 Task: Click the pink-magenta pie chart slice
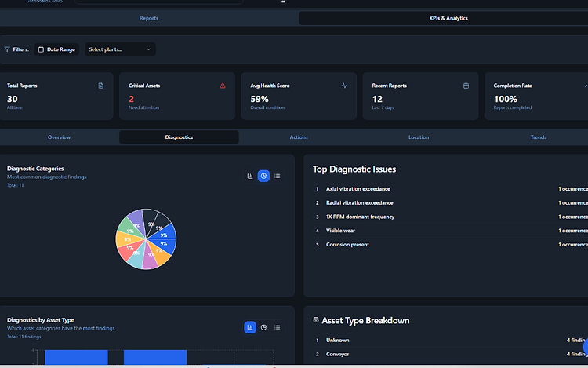click(x=150, y=257)
